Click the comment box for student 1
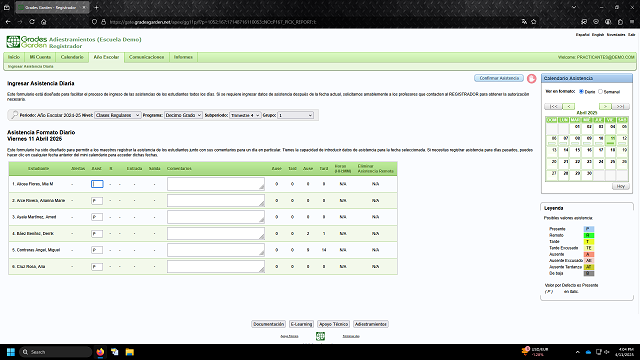640x360 pixels. (x=216, y=184)
